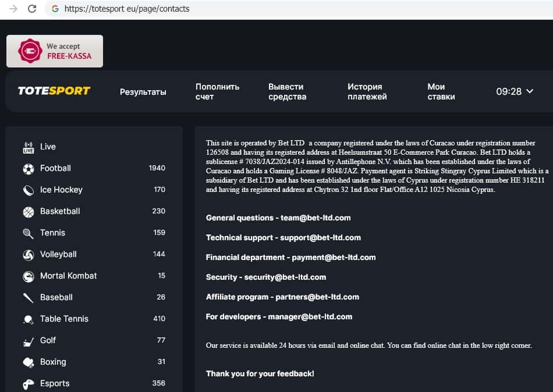Image resolution: width=553 pixels, height=392 pixels.
Task: Click the Golf club icon
Action: [x=28, y=341]
